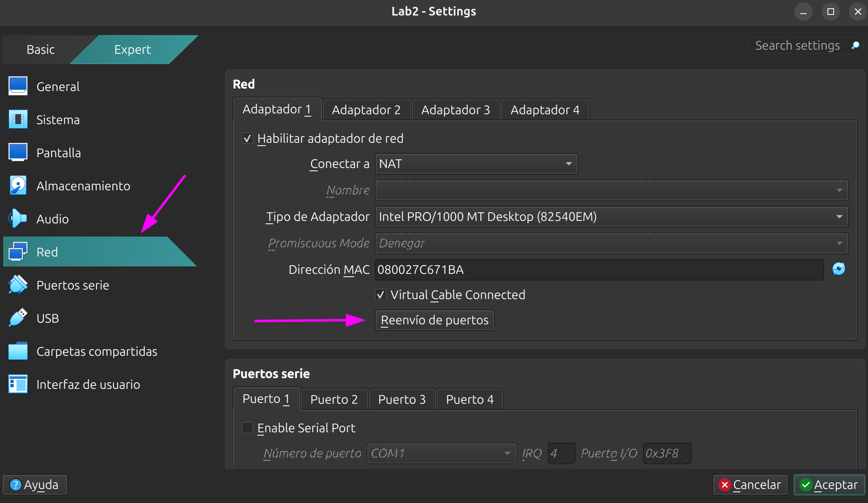Click the Pantalla display icon

pyautogui.click(x=18, y=152)
